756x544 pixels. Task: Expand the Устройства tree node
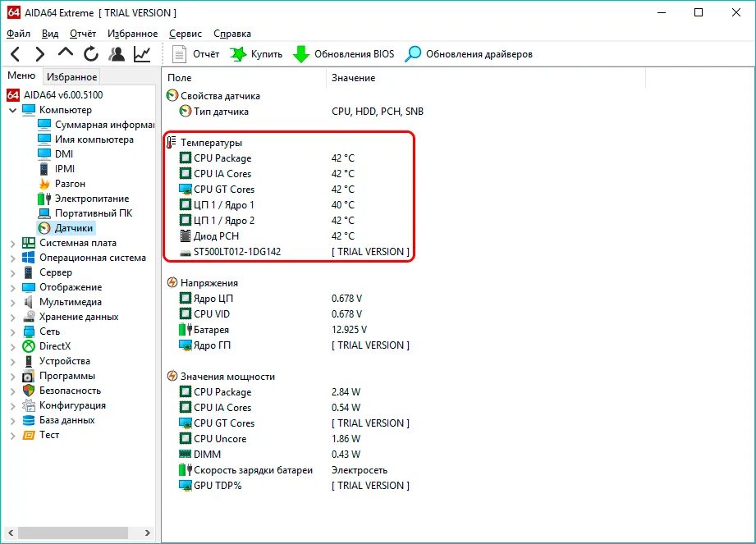coord(12,361)
